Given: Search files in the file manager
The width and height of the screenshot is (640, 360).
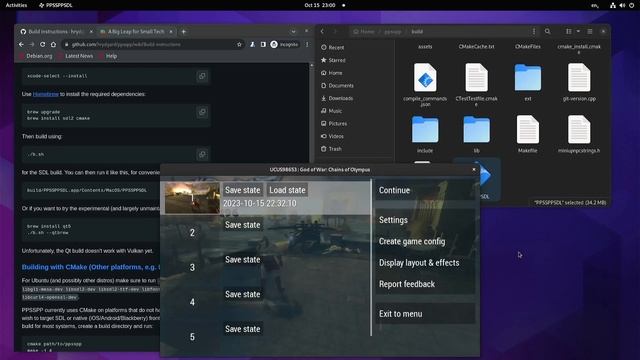Looking at the screenshot, I should [547, 31].
